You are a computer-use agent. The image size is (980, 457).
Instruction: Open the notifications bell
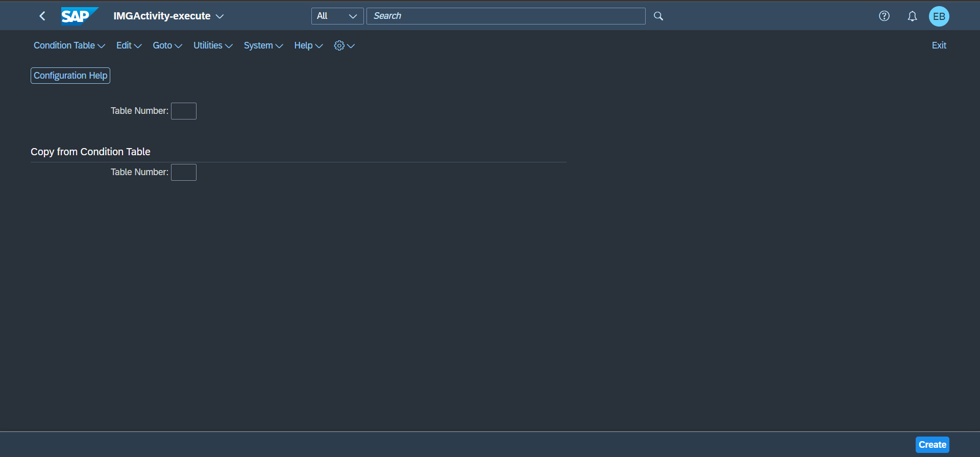[912, 16]
